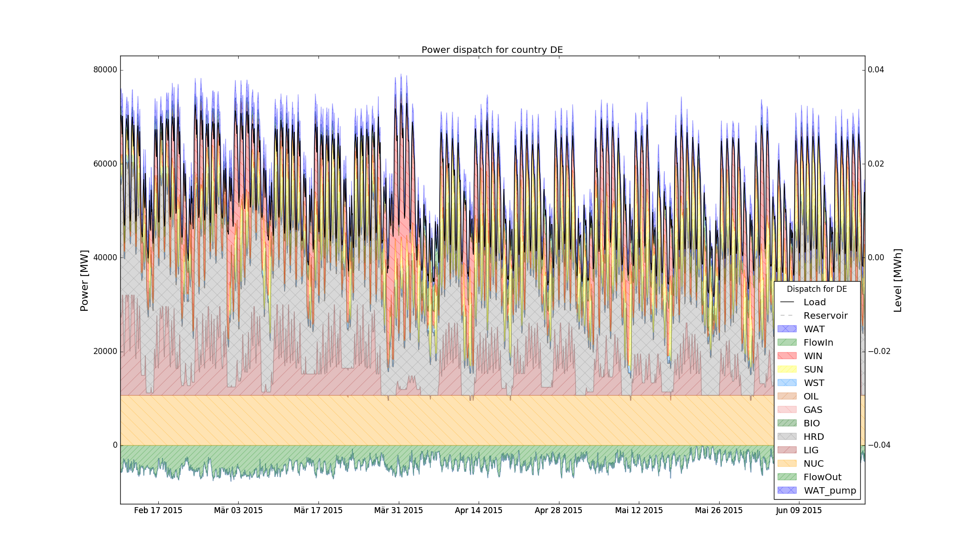Click the 'Mär 31 2015' x-axis tick label
The height and width of the screenshot is (560, 961).
pos(399,510)
